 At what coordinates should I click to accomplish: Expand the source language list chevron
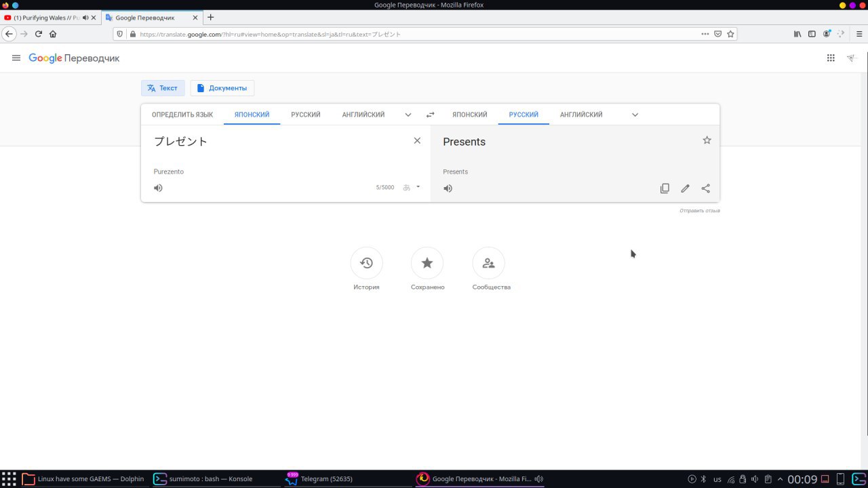[x=408, y=115]
